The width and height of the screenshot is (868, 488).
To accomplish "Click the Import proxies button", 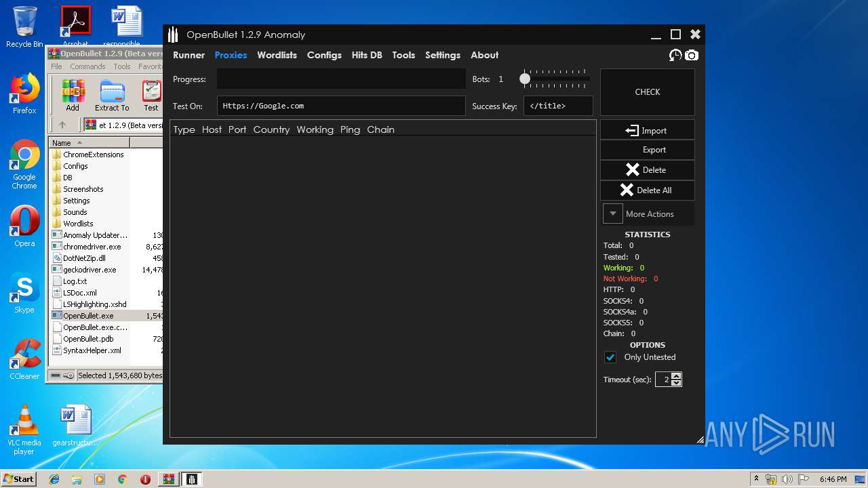I will [x=648, y=130].
